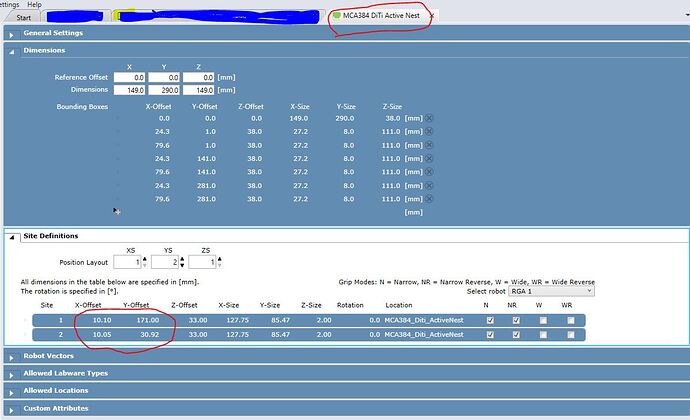
Task: Add a new bounding box row
Action: tap(117, 212)
